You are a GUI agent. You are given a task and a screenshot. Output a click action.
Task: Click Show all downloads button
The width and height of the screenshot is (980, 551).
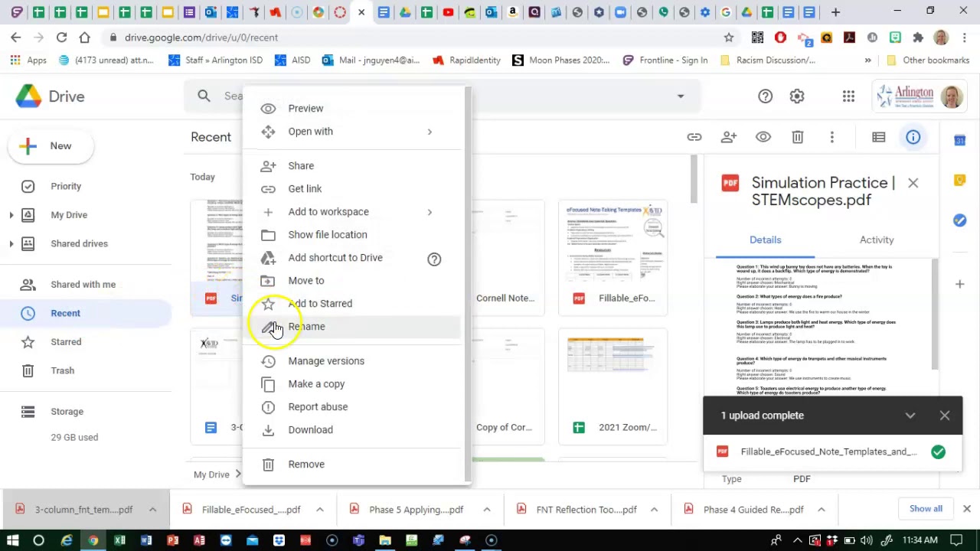click(x=926, y=509)
